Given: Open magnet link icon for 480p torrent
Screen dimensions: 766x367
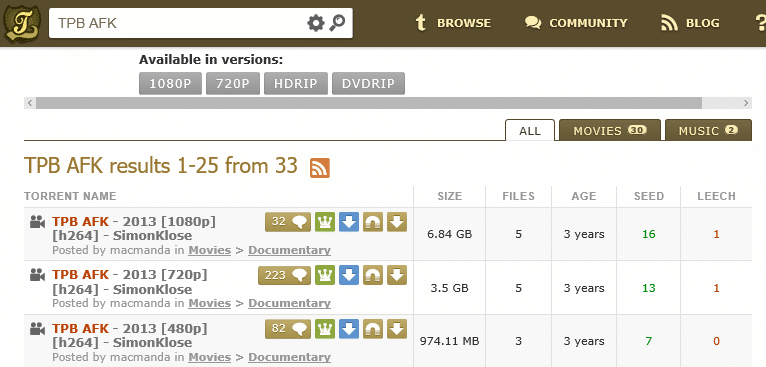Looking at the screenshot, I should tap(373, 329).
